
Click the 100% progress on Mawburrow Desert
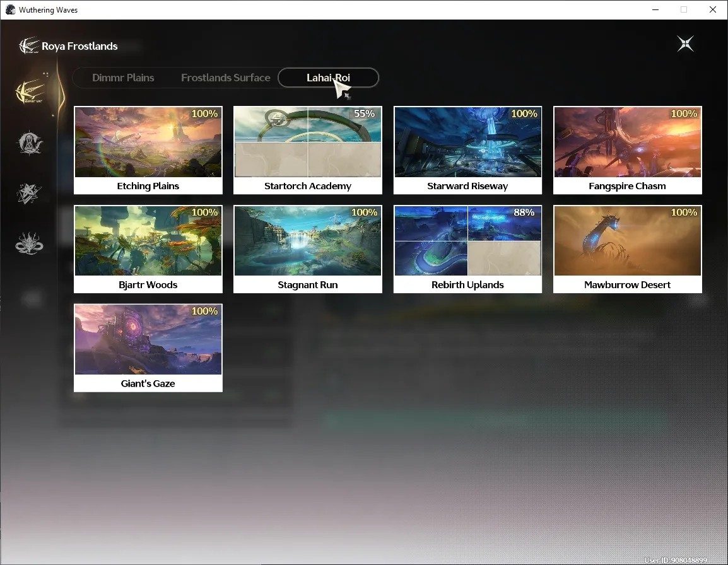[684, 212]
